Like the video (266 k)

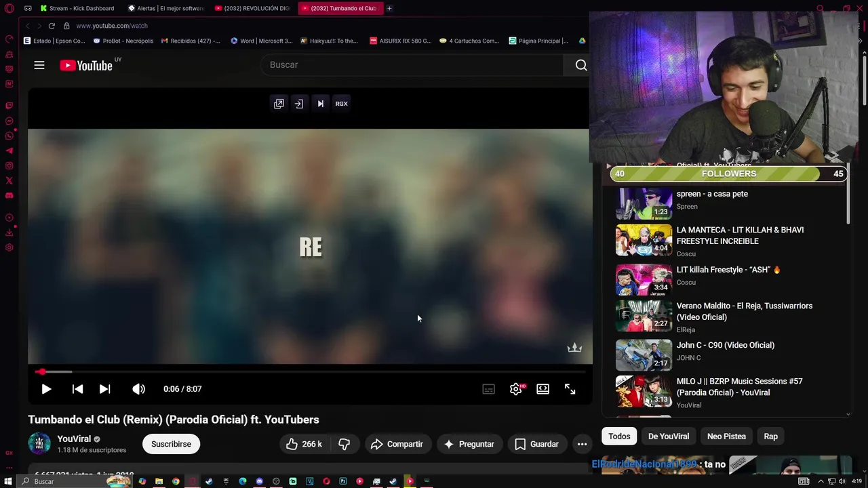[304, 444]
